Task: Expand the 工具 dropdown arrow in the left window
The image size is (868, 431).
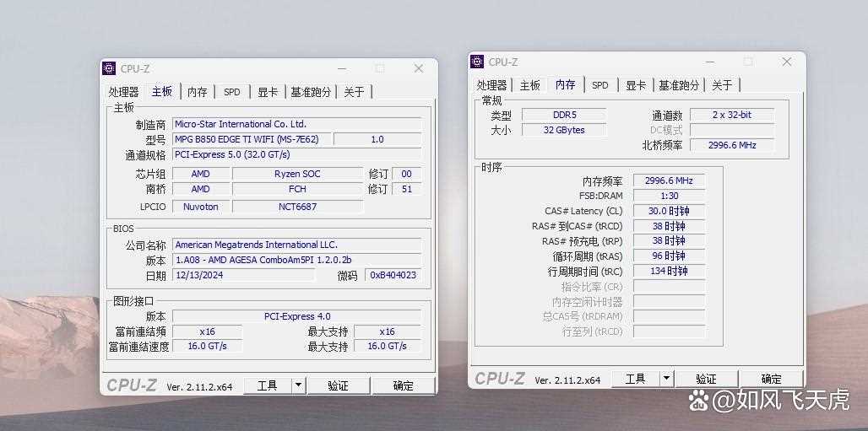Action: [x=298, y=385]
